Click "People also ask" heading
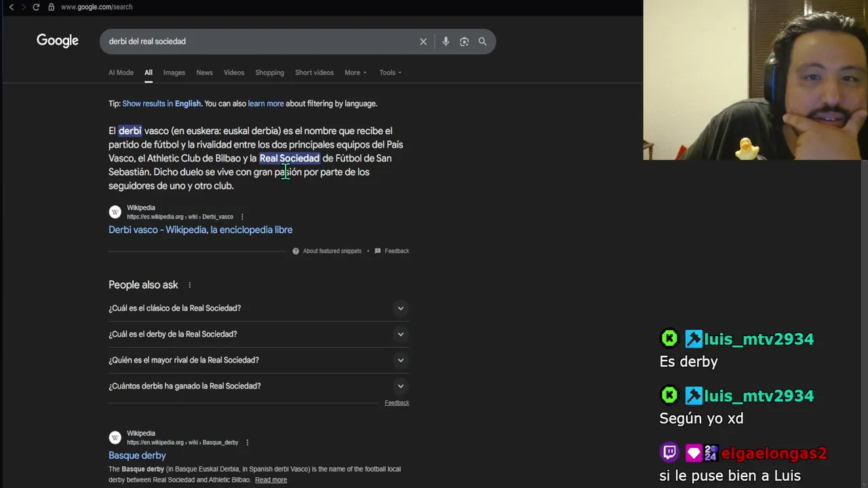The image size is (868, 488). coord(143,285)
